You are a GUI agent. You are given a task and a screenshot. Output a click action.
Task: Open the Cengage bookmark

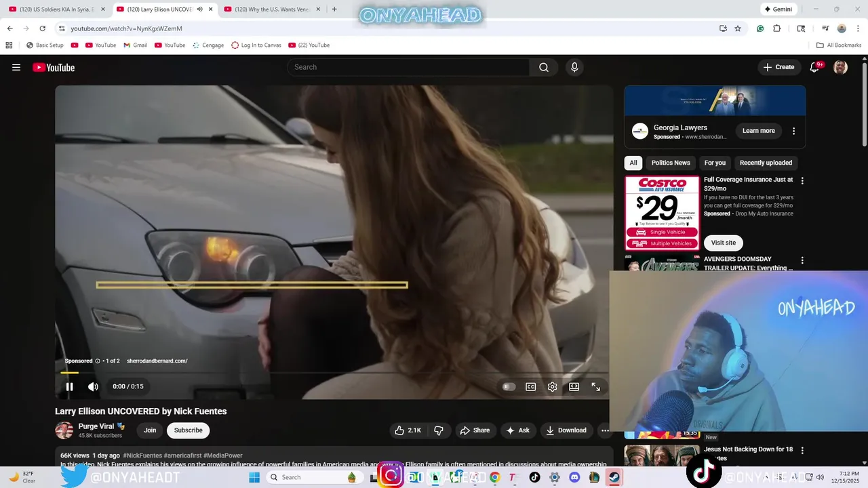[x=208, y=45]
